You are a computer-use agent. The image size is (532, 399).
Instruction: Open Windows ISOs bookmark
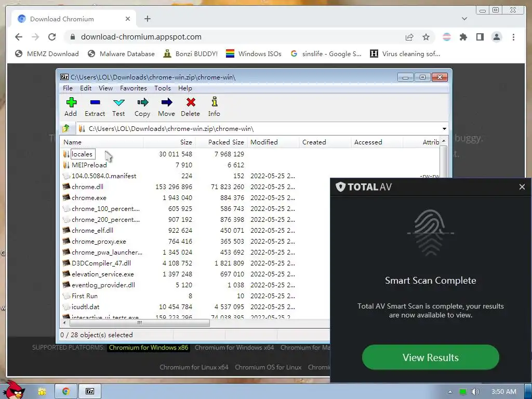[254, 54]
